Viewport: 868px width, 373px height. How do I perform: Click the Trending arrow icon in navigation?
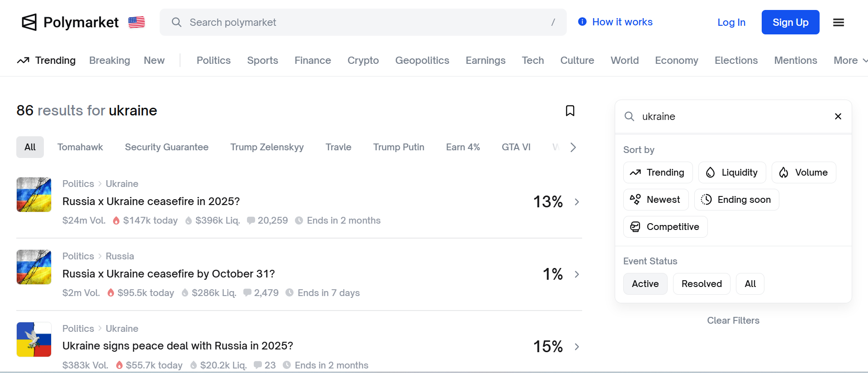point(23,61)
